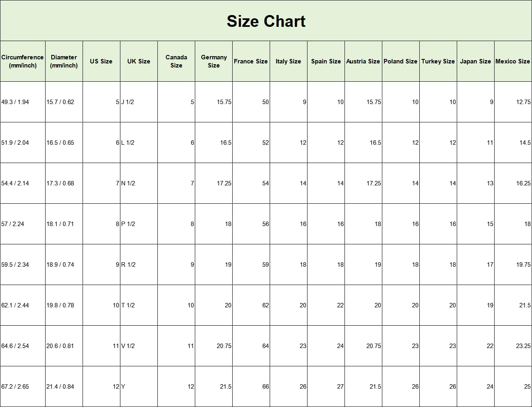Click the 'Poland Size' column header
The height and width of the screenshot is (407, 532).
tap(401, 61)
